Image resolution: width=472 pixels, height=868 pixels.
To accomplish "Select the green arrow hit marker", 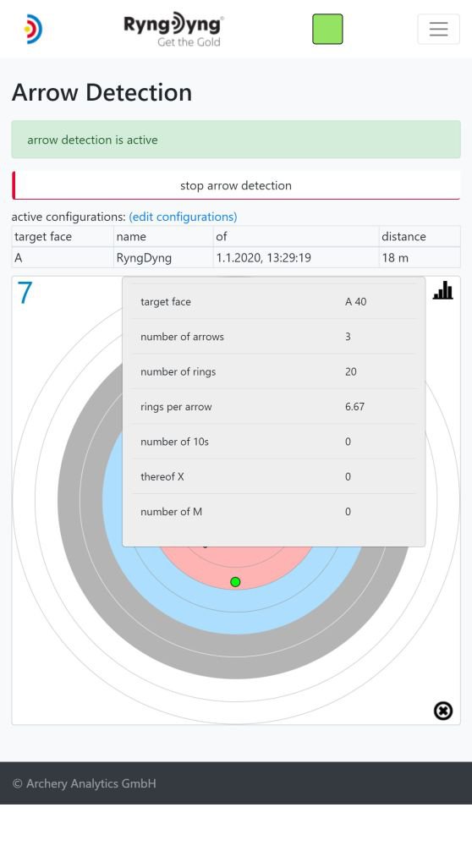I will (x=235, y=582).
